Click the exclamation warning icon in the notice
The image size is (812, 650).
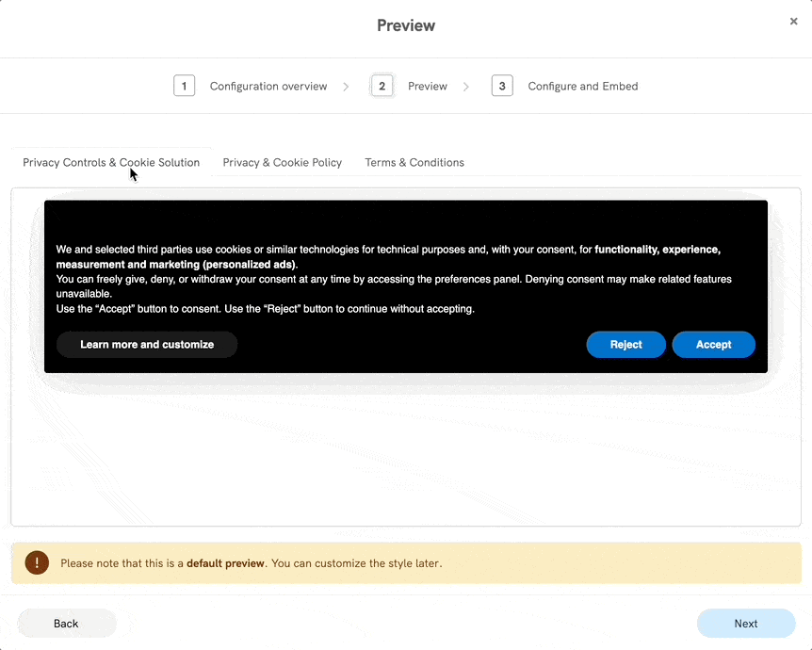pyautogui.click(x=36, y=562)
